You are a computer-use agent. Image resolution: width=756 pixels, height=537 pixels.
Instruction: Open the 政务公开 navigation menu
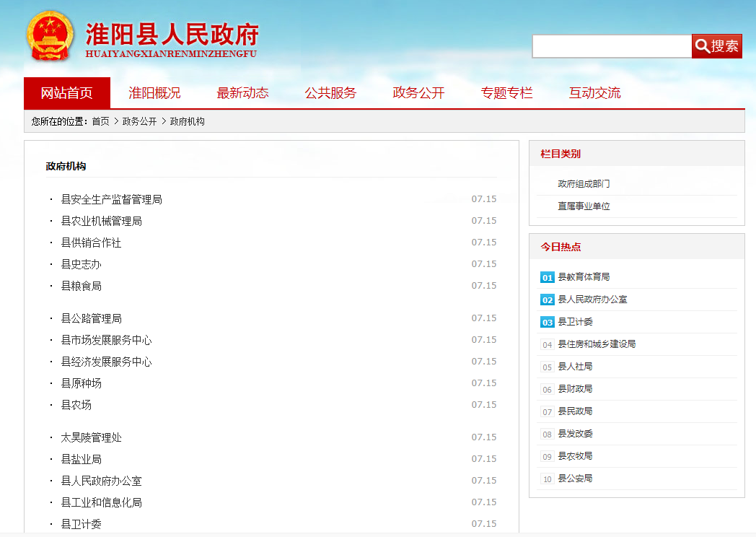click(x=418, y=93)
